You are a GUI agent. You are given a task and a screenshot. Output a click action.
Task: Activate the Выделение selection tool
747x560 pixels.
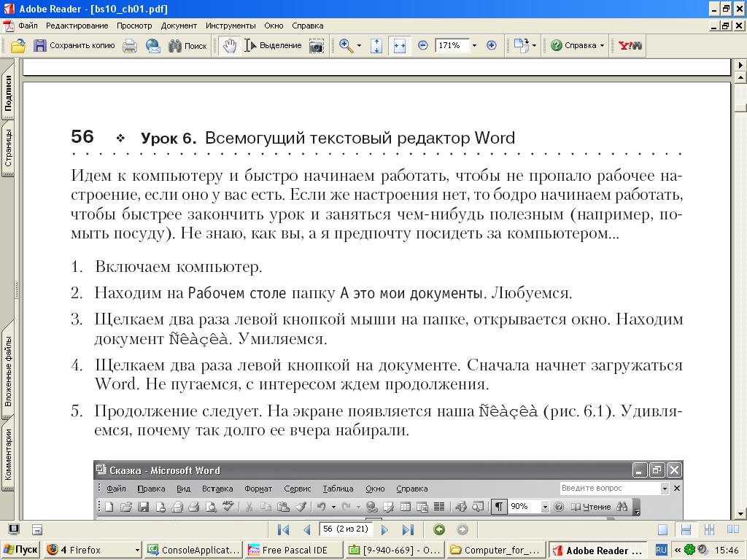(274, 46)
